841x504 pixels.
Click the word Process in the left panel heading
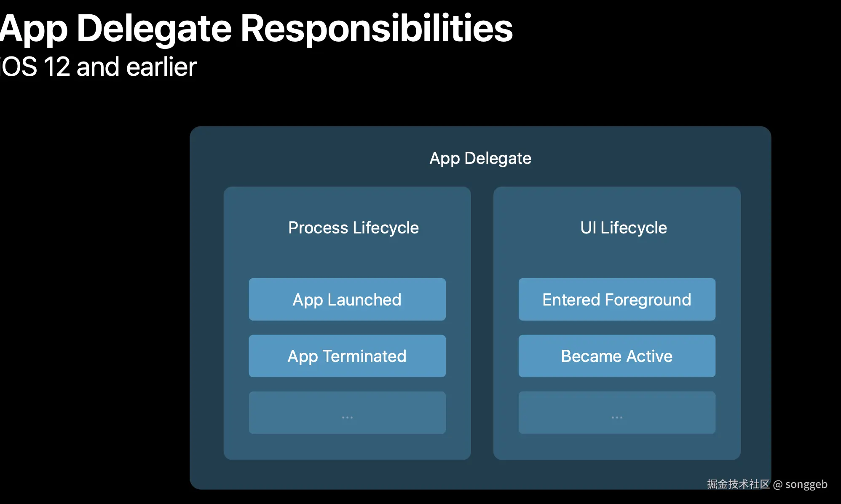pos(318,228)
